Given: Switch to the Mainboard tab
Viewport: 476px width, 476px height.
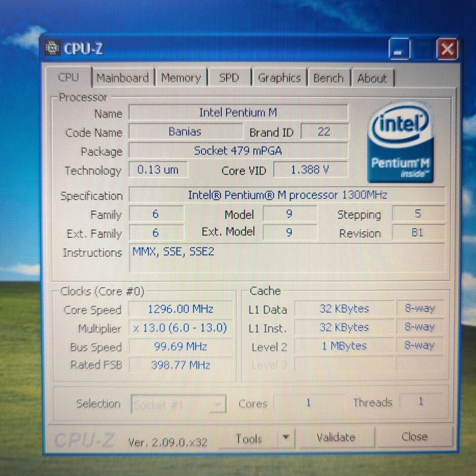Looking at the screenshot, I should (122, 78).
